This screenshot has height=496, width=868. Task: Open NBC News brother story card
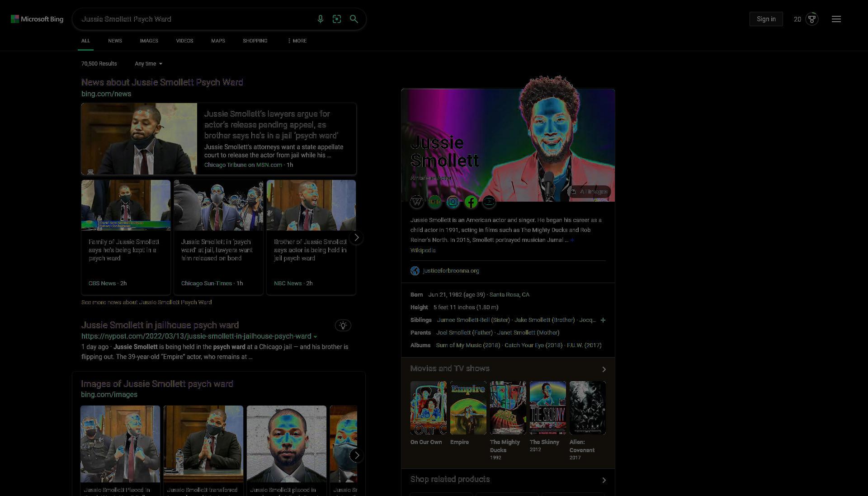(x=311, y=237)
